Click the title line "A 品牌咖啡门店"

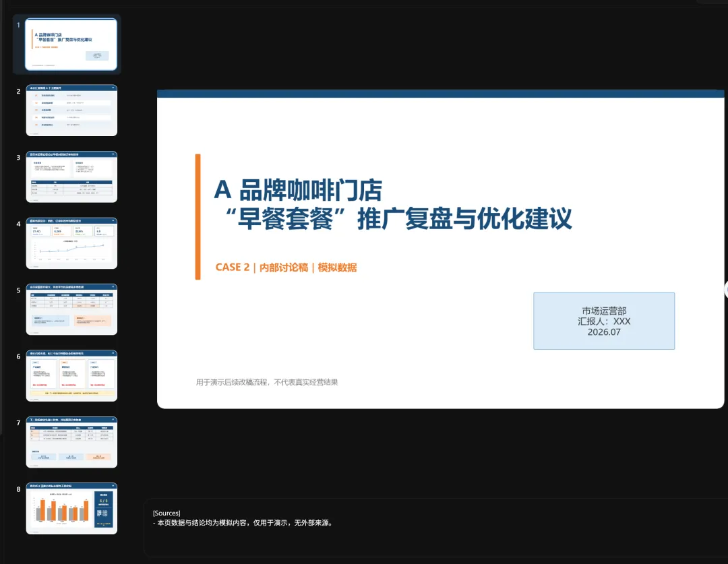[x=298, y=190]
